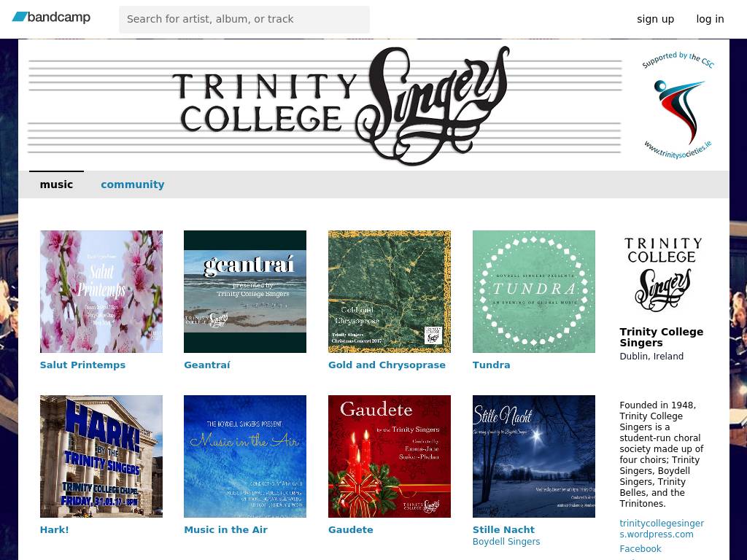
Task: Focus the artist, album, or track search field
Action: (244, 19)
